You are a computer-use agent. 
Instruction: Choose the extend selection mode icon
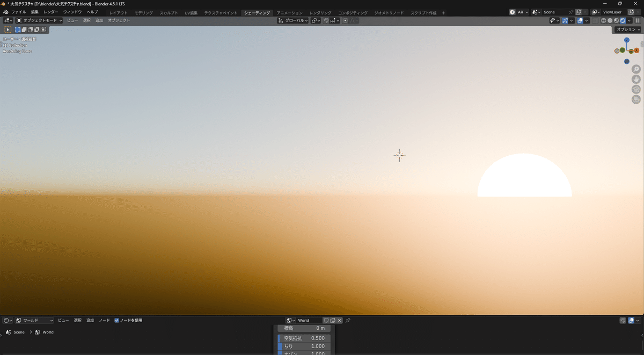[24, 30]
